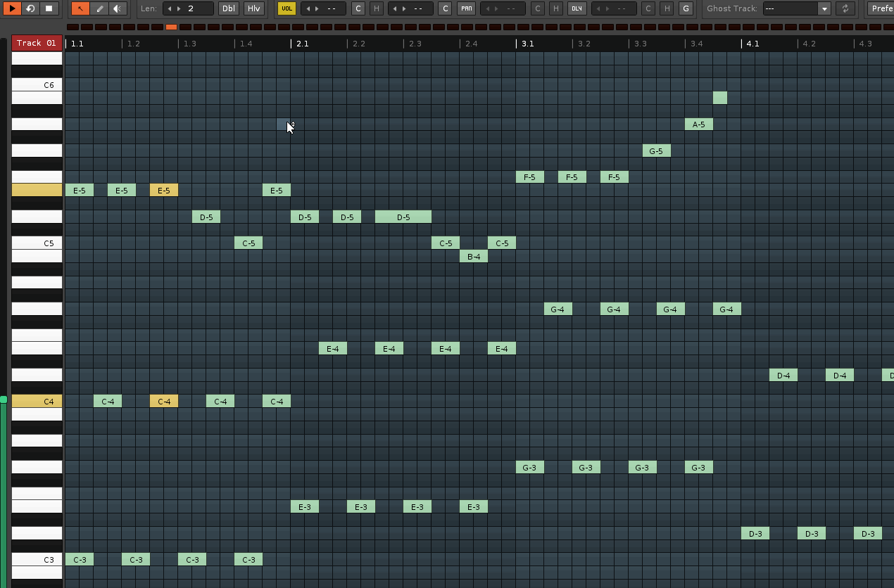
Task: Stop playback with the square Stop button
Action: click(49, 8)
